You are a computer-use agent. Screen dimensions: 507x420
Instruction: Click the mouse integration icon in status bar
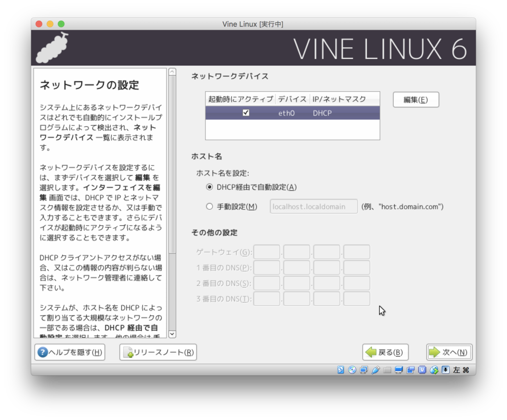coord(434,370)
